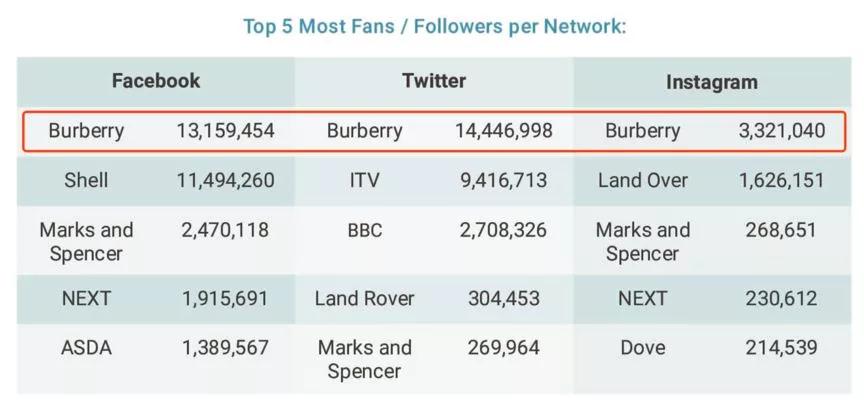Click the Dove cell
Viewport: 864px width, 410px height.
coord(642,348)
